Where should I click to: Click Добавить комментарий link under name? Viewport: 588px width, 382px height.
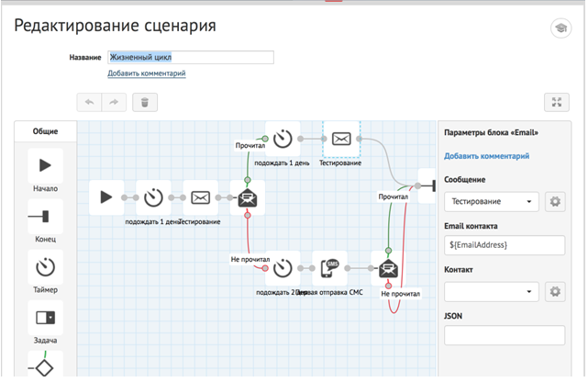[147, 73]
